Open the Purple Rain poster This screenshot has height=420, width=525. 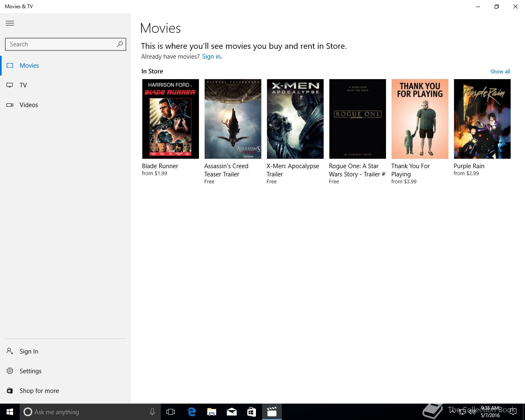click(x=482, y=119)
